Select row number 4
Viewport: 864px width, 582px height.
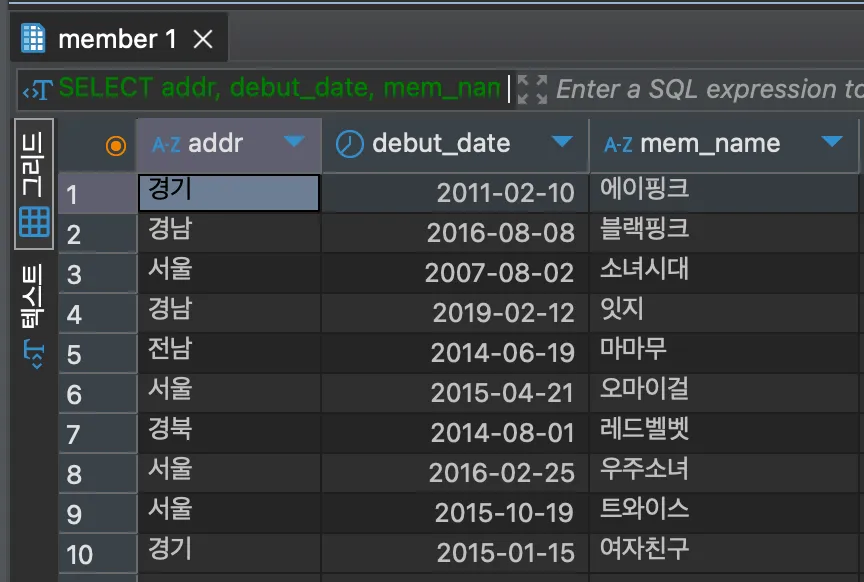click(98, 314)
